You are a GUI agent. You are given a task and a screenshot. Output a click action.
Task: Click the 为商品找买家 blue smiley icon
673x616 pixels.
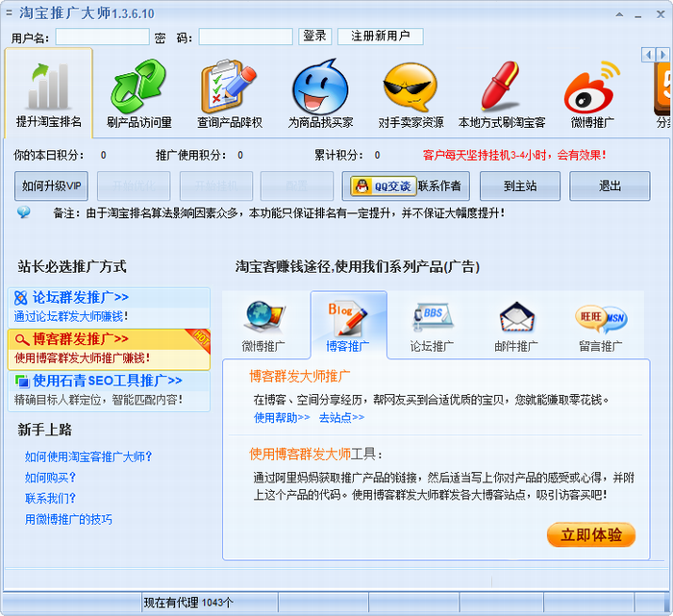pos(320,87)
